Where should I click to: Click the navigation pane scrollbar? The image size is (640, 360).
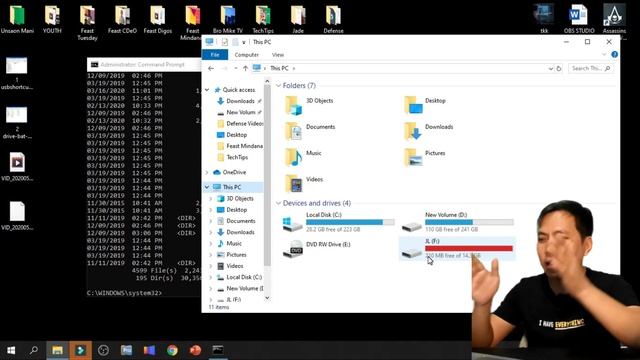[x=267, y=176]
